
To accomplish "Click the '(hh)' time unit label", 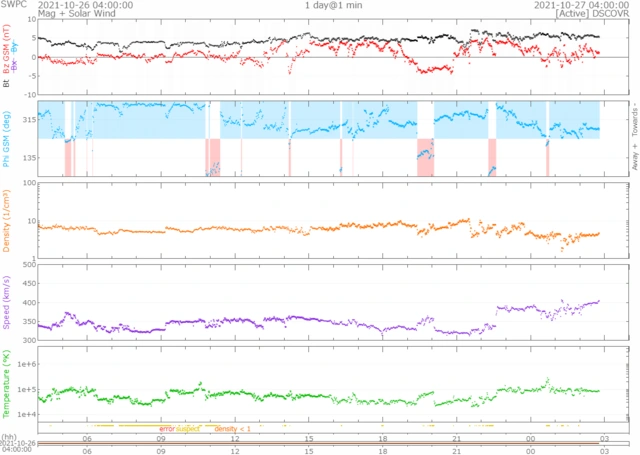I will pyautogui.click(x=9, y=437).
